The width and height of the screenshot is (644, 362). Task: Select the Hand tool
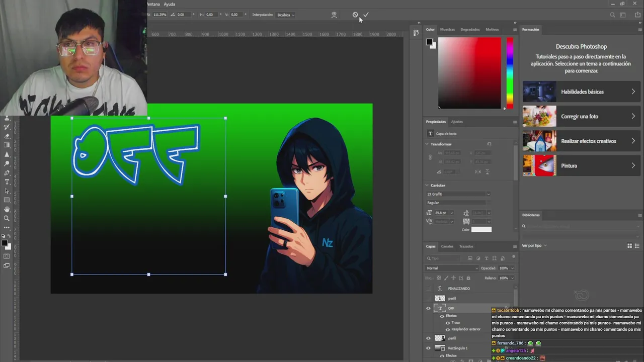pos(7,209)
